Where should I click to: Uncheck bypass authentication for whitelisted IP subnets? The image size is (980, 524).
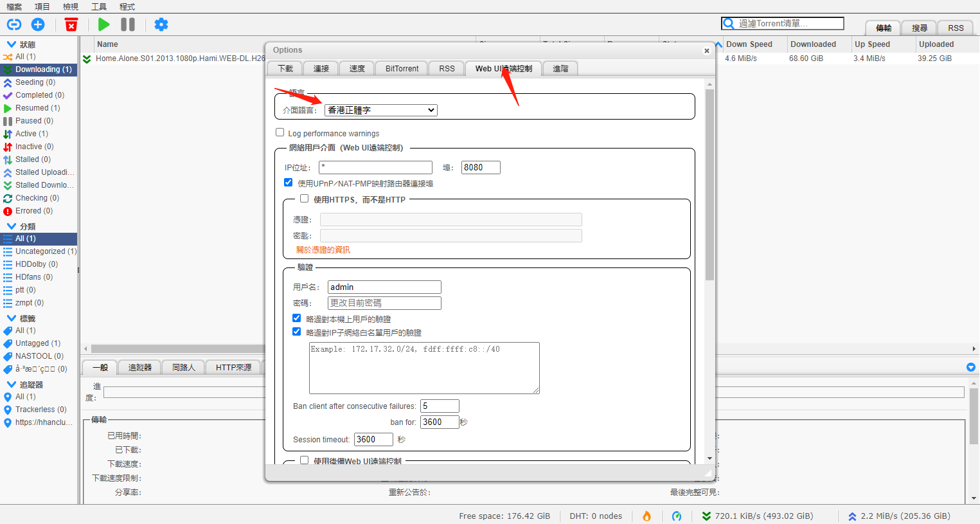pos(296,332)
